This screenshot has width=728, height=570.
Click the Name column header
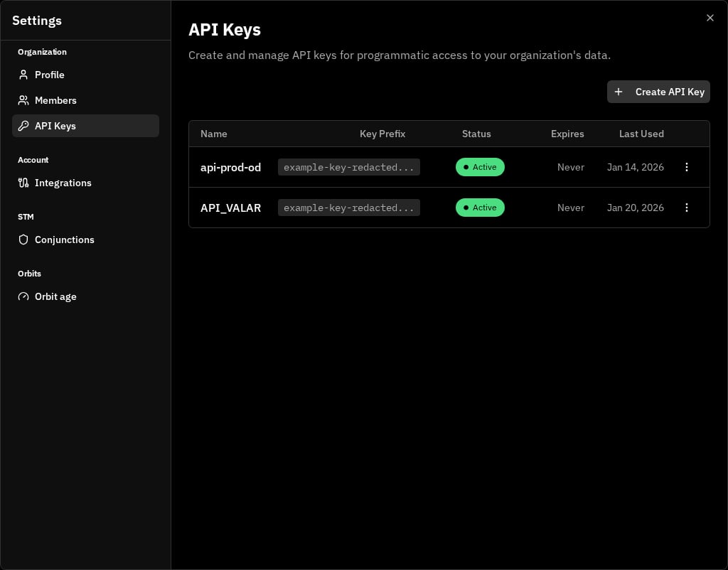(213, 134)
